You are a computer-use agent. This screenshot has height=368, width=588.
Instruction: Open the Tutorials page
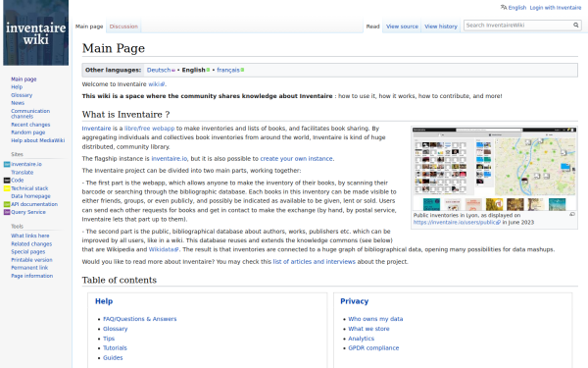115,348
